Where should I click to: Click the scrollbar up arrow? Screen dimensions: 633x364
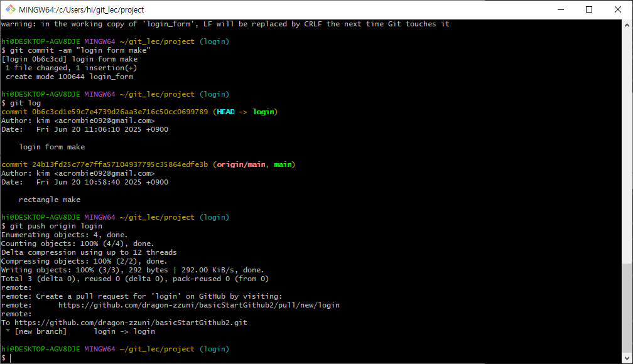click(627, 25)
